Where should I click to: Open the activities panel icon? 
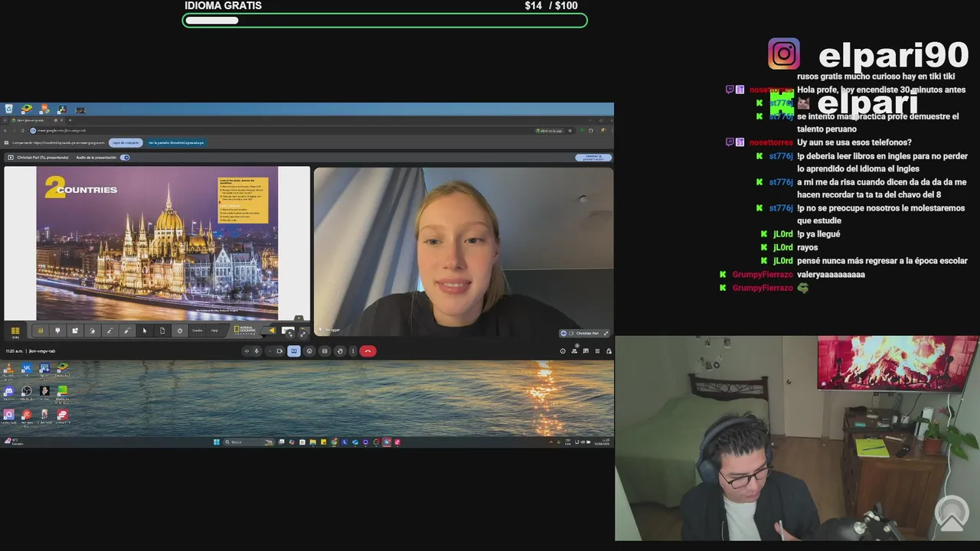[x=597, y=351]
